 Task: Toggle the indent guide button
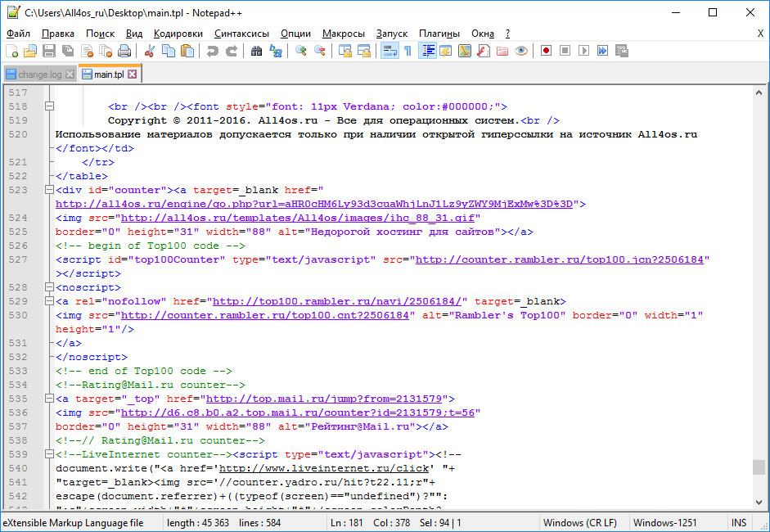(x=428, y=51)
